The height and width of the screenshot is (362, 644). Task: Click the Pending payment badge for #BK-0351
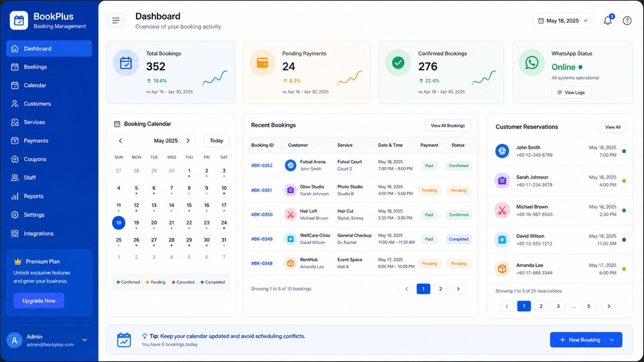(x=429, y=190)
